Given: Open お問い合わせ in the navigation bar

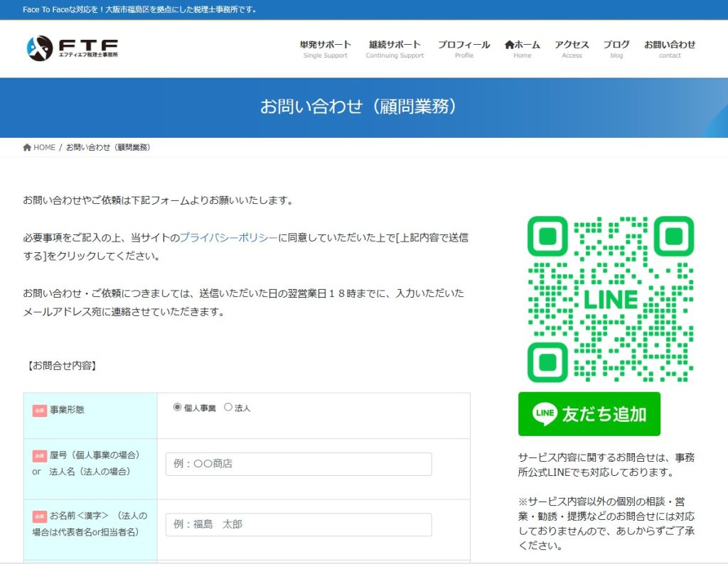Looking at the screenshot, I should (670, 49).
